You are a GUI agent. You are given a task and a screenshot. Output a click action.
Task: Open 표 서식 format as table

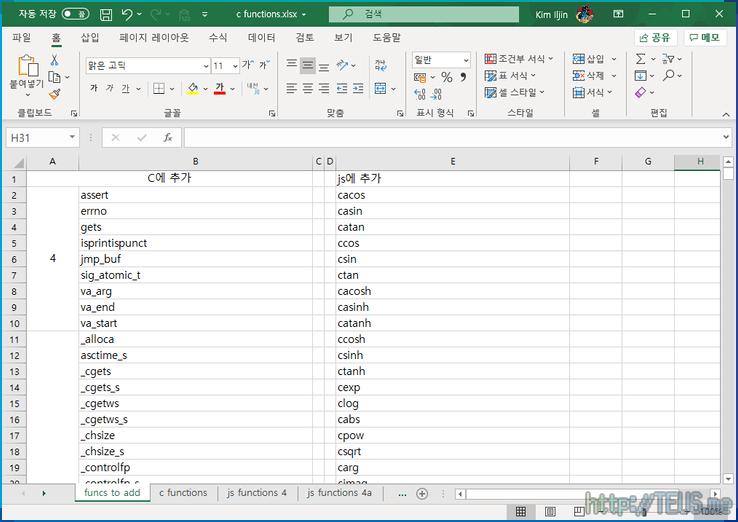point(510,76)
